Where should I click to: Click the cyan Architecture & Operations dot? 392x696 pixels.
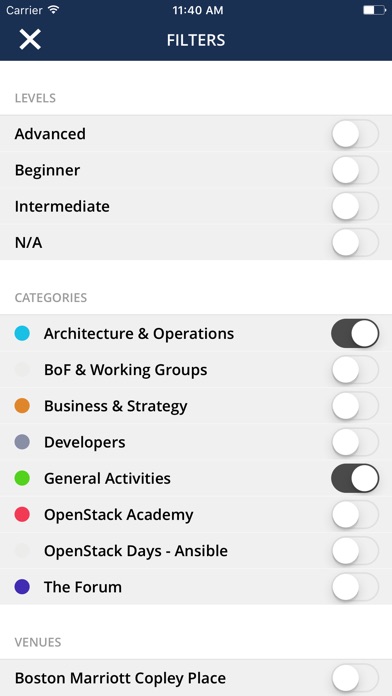pos(22,333)
